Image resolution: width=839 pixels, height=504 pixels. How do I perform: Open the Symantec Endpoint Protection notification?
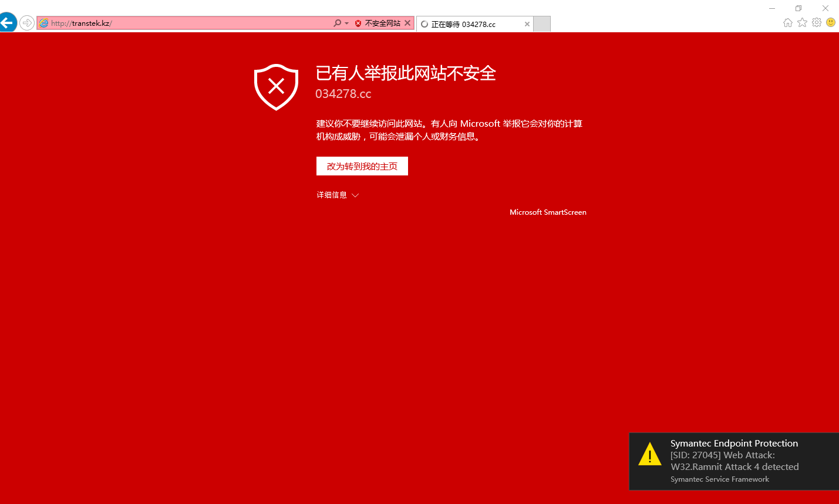(734, 461)
